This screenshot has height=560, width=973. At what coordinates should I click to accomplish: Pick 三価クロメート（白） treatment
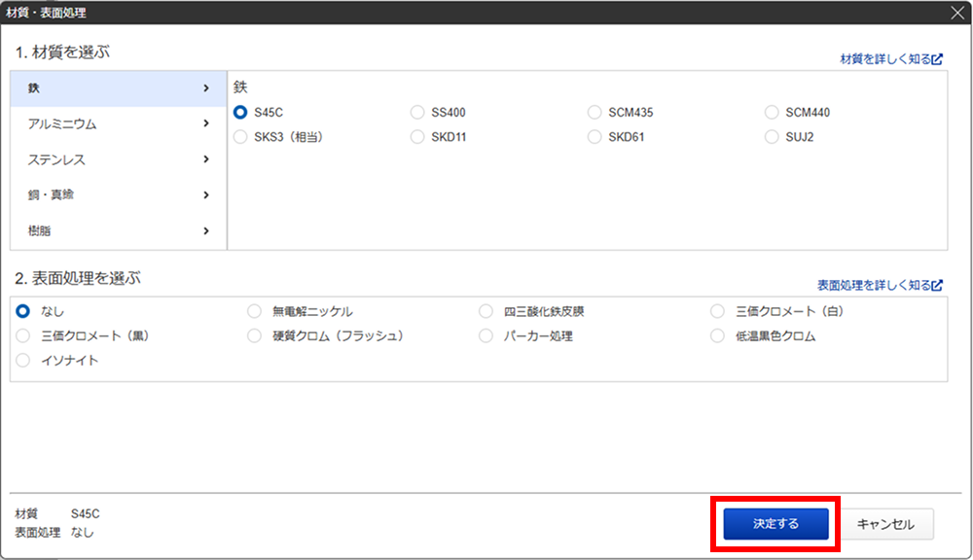pyautogui.click(x=717, y=311)
